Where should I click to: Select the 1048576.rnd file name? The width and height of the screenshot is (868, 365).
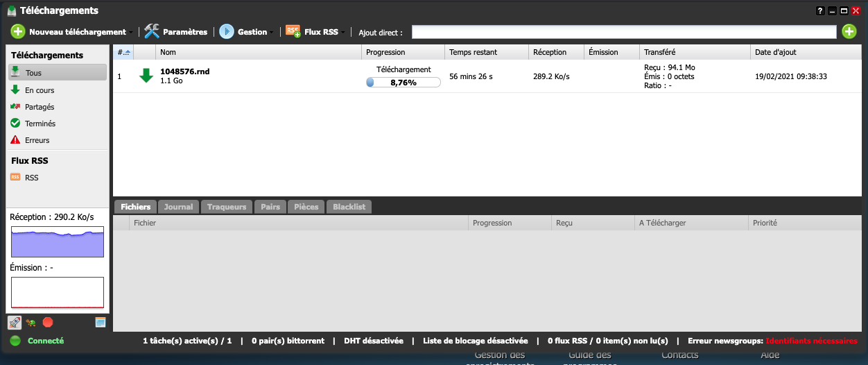[x=184, y=71]
